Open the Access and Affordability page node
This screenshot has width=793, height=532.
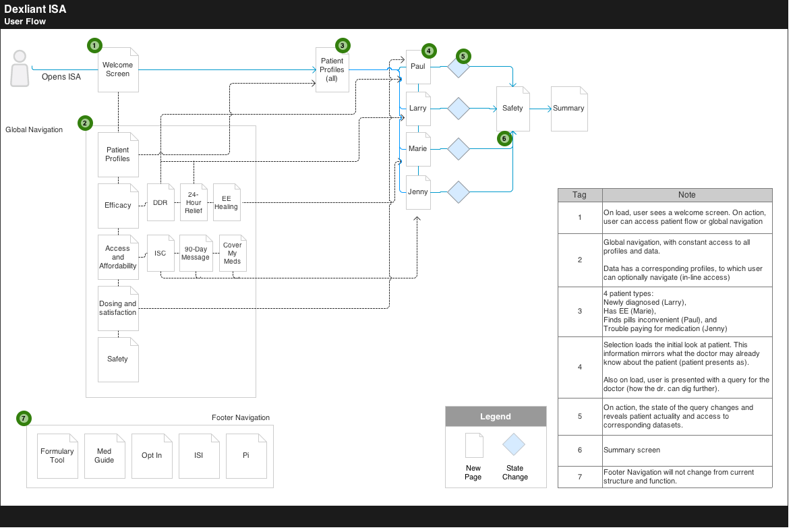click(119, 258)
